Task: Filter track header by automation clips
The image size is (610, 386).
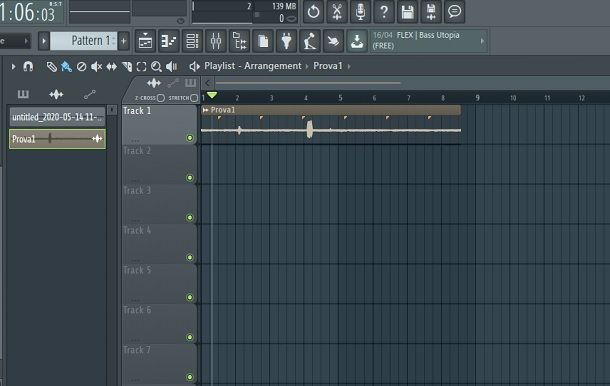Action: [173, 83]
